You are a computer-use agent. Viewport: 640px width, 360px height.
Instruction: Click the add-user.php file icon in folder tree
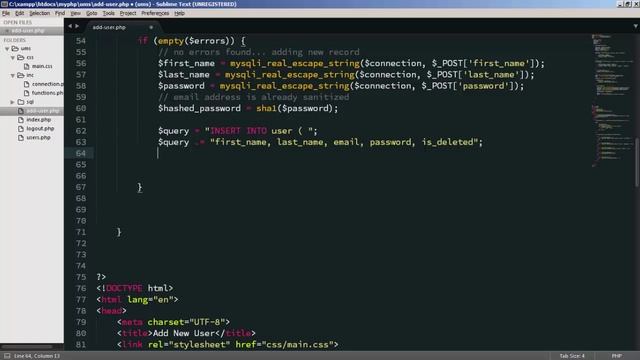tap(21, 111)
